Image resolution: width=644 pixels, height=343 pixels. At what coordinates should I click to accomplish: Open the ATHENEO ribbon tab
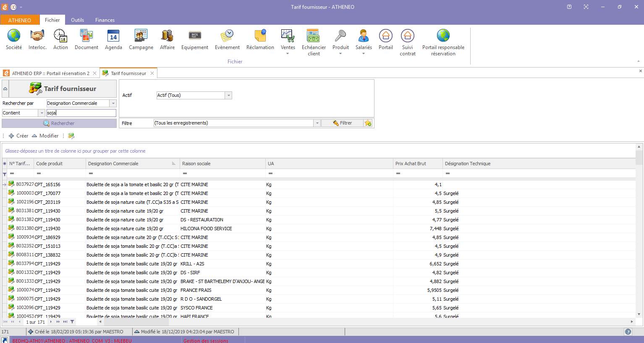pos(20,20)
